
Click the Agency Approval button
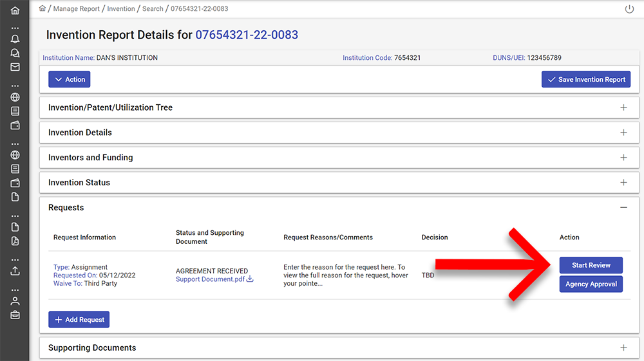point(591,284)
